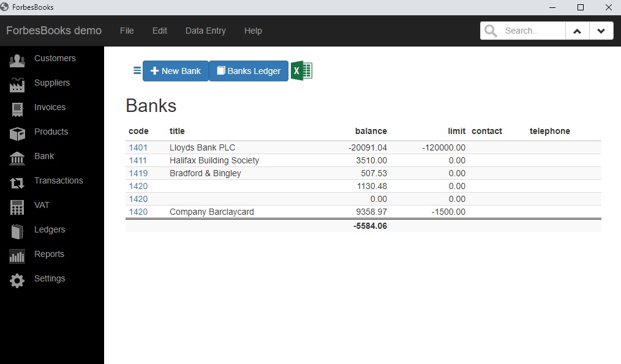Click the ForbesBooks demo brand title
The height and width of the screenshot is (364, 621).
tap(54, 31)
